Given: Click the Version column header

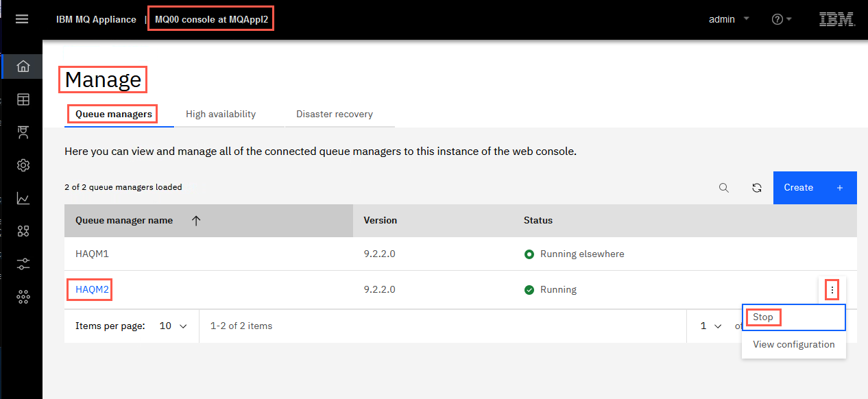Looking at the screenshot, I should [381, 221].
